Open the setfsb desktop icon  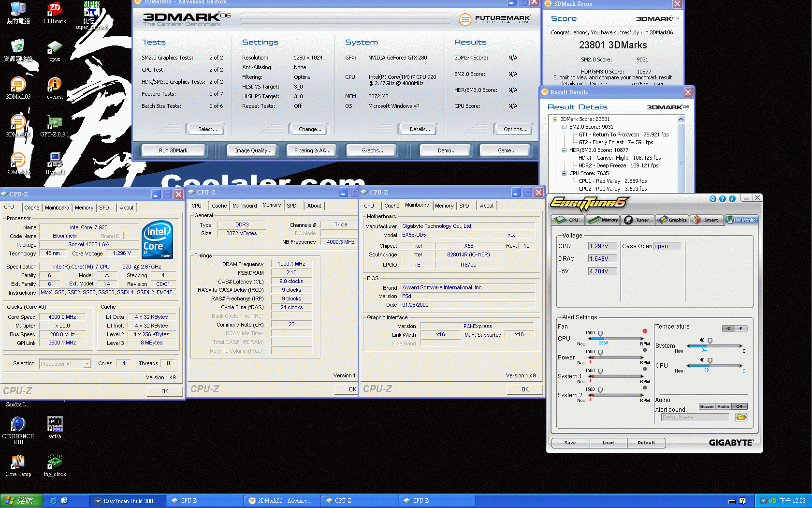click(x=55, y=427)
